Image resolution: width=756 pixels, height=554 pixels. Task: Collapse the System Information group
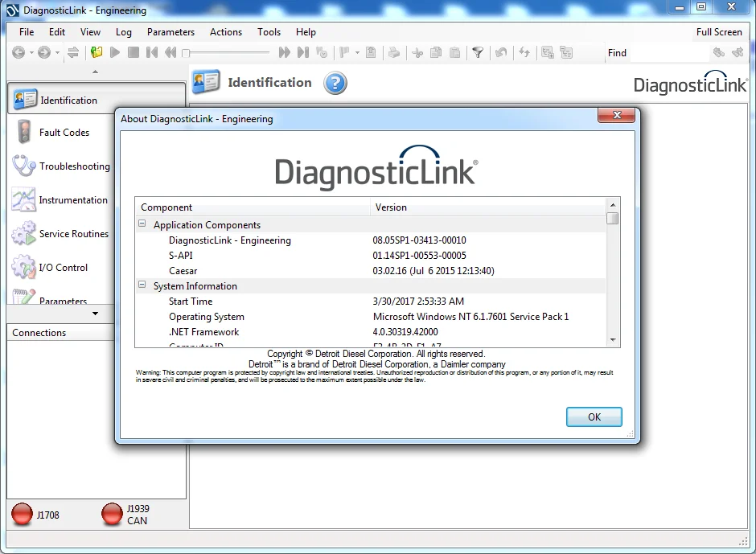[x=142, y=285]
